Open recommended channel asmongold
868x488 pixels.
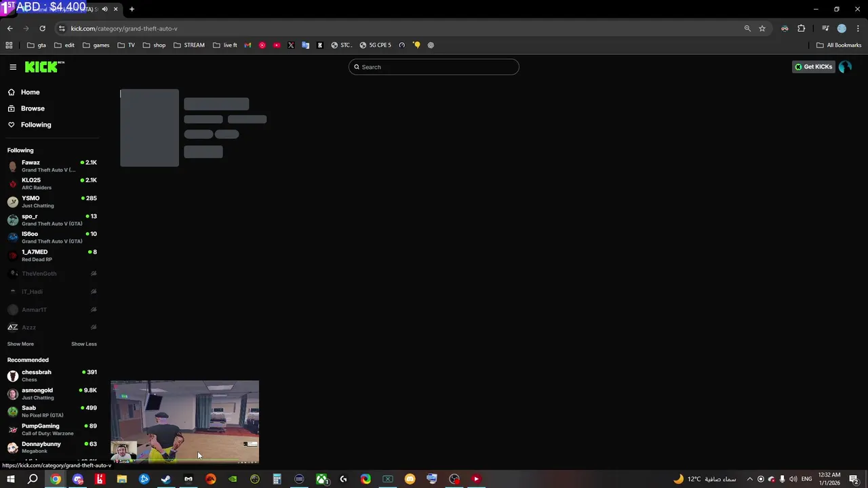52,394
